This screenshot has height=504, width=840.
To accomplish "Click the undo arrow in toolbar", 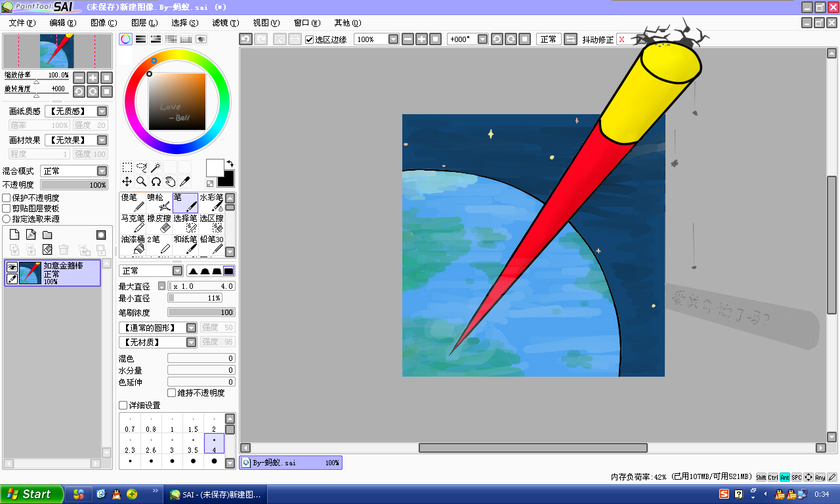I will coord(245,39).
